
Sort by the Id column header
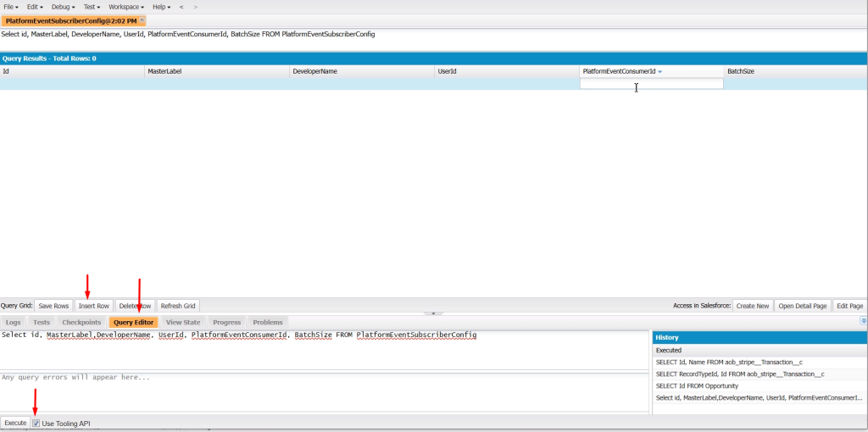pos(72,71)
